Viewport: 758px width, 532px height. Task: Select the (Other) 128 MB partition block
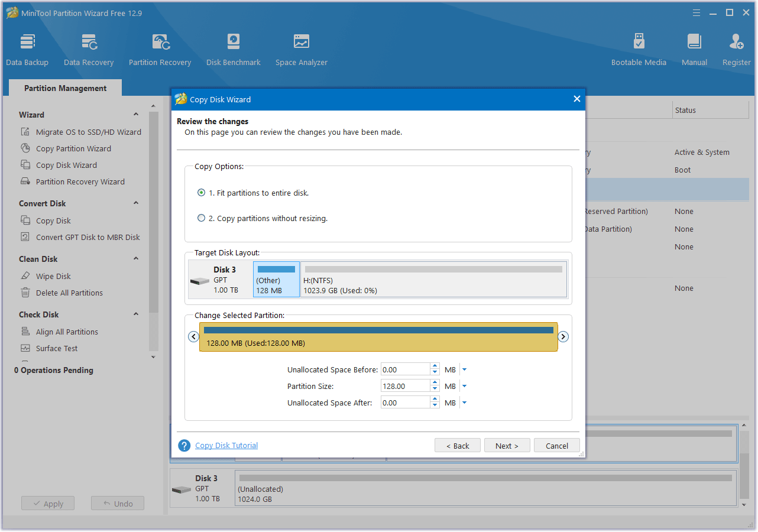(276, 280)
